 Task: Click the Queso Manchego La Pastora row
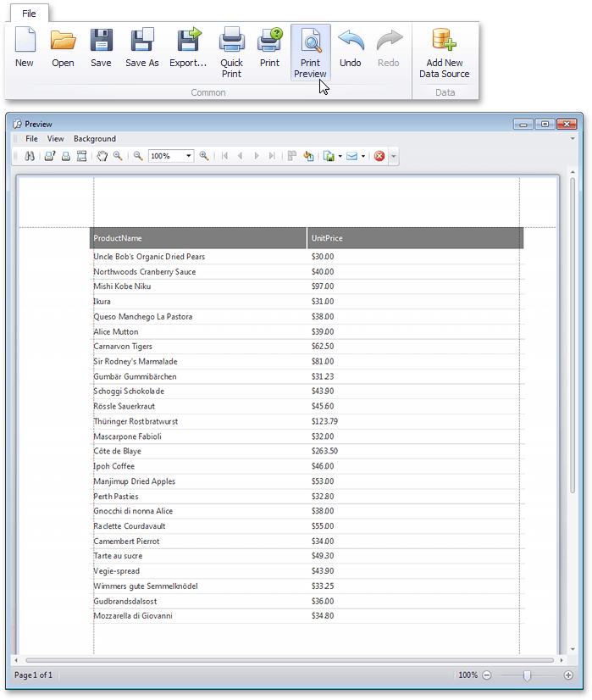tap(307, 316)
